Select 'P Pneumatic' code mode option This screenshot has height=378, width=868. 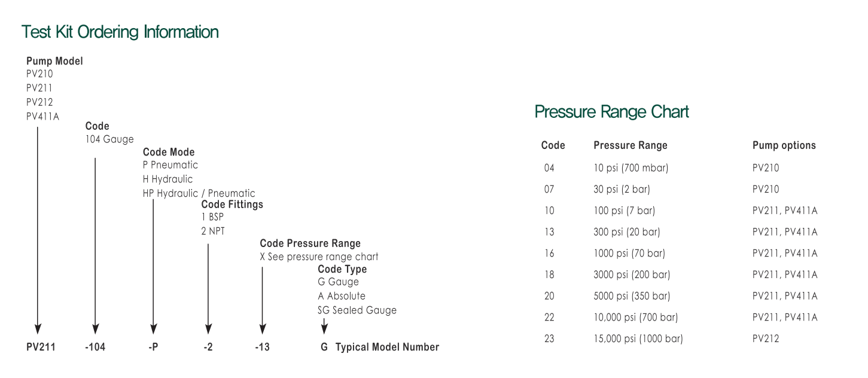(170, 164)
